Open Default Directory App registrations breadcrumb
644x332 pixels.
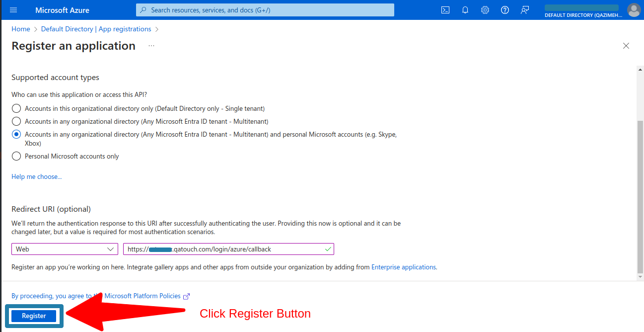click(96, 29)
